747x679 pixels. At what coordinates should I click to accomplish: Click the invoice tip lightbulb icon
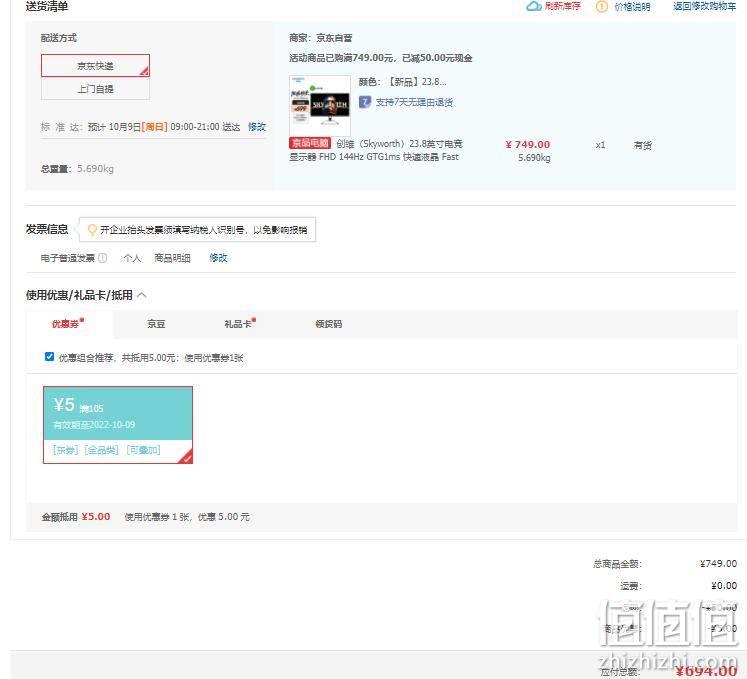pos(92,230)
